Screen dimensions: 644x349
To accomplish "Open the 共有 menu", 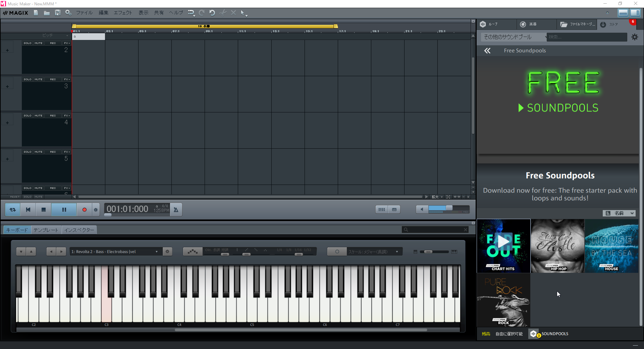I will [159, 13].
